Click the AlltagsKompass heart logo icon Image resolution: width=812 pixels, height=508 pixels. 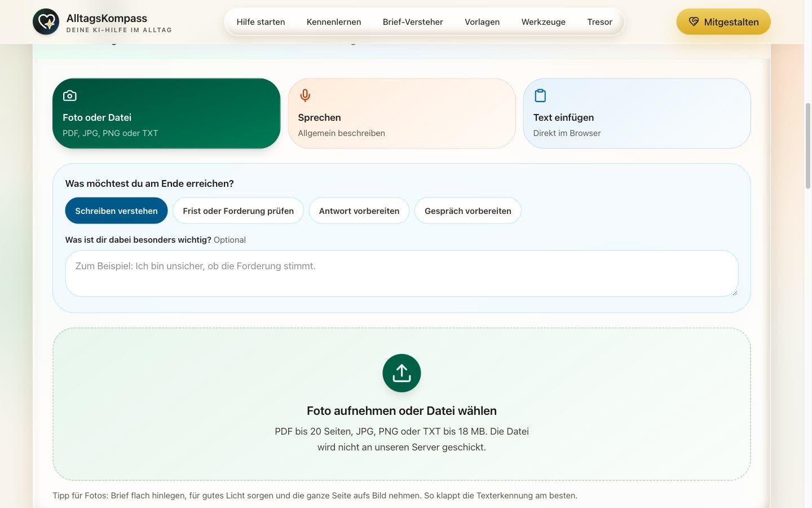pos(46,22)
